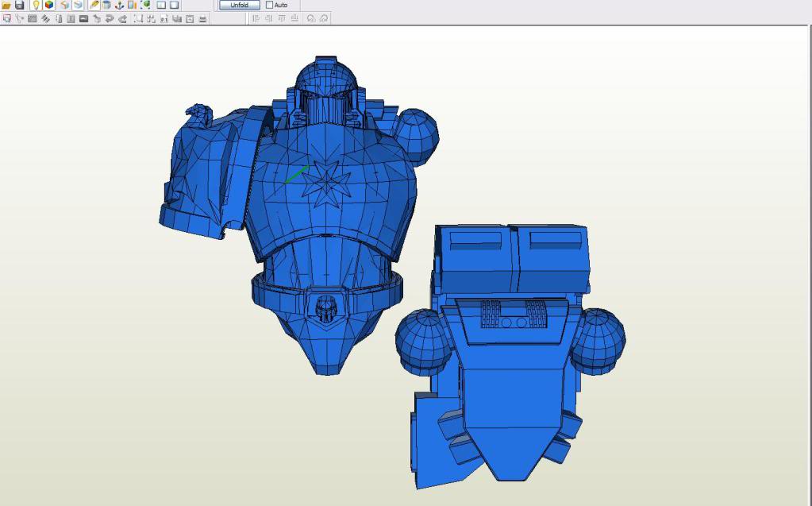Save the project with the floppy disk icon
The image size is (812, 506).
pos(19,6)
